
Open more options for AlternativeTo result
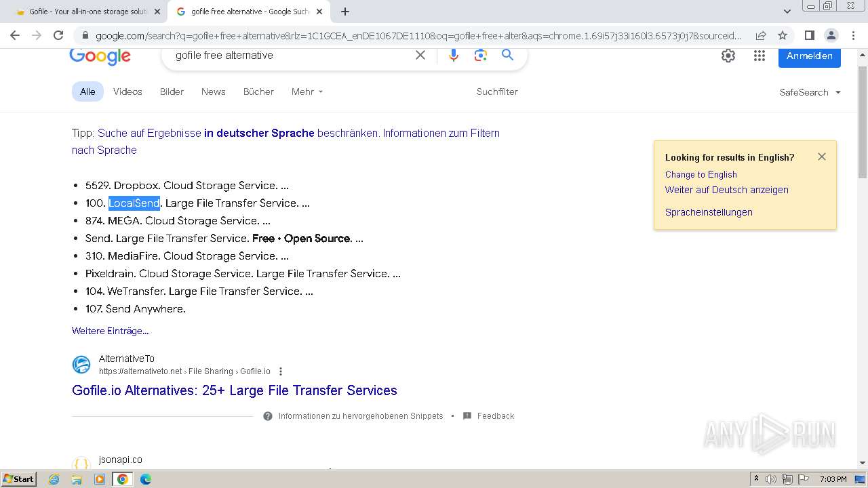tap(281, 371)
